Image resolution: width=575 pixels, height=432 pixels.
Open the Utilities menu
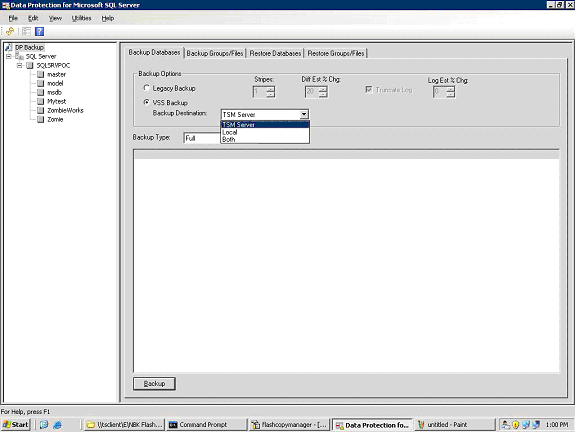[81, 18]
